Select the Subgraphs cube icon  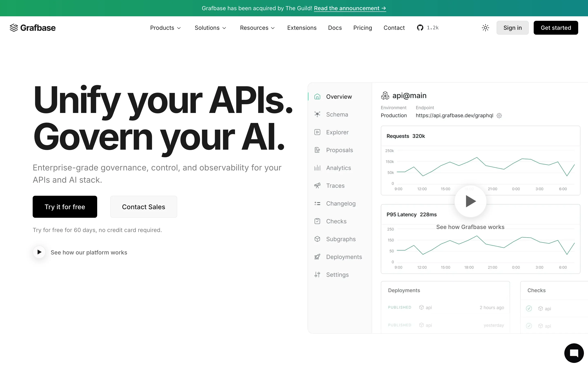pyautogui.click(x=317, y=239)
